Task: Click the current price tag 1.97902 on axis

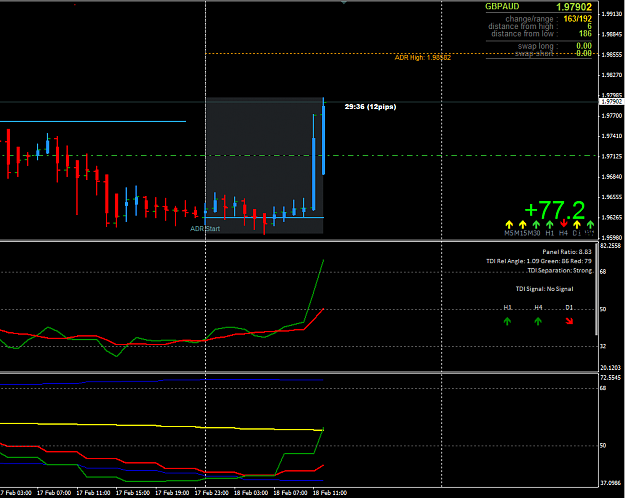Action: coord(611,102)
